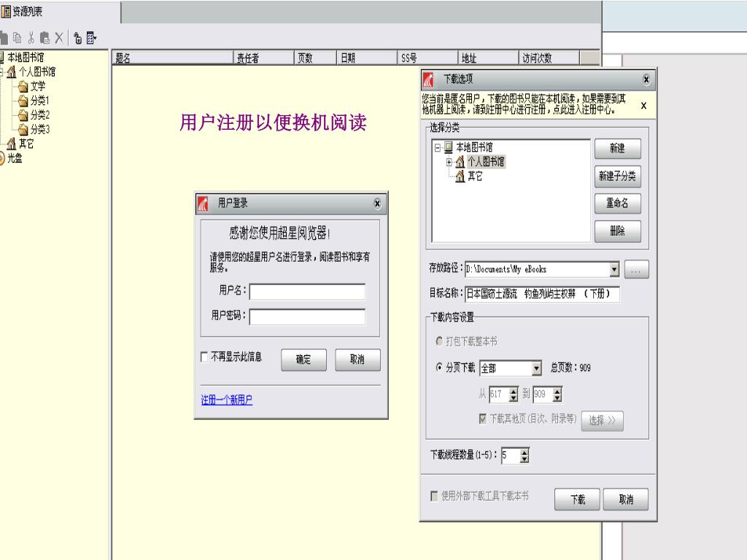Click the 光盘 disc icon in the tree
The width and height of the screenshot is (747, 560).
[2, 158]
